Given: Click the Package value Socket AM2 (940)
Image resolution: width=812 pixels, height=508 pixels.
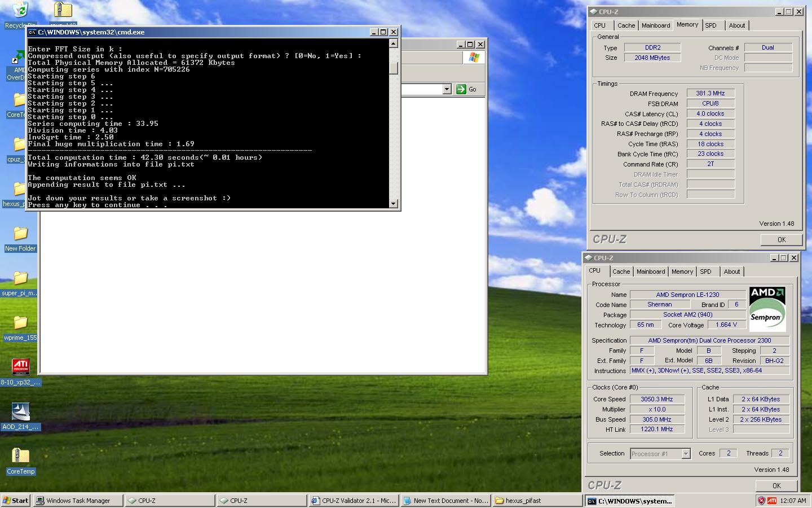Looking at the screenshot, I should coord(687,315).
